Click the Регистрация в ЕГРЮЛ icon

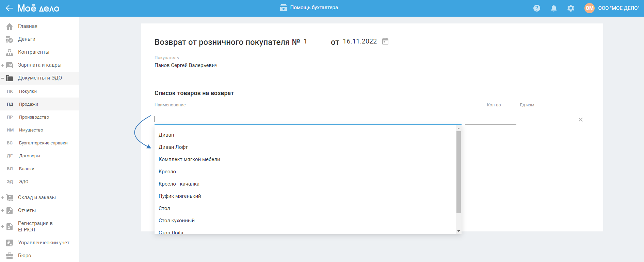10,226
